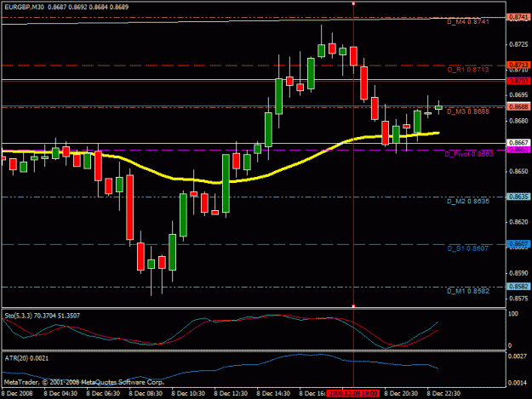Image resolution: width=532 pixels, height=399 pixels.
Task: Click the 8 Dec 04:30 time label
Action: pyautogui.click(x=60, y=394)
